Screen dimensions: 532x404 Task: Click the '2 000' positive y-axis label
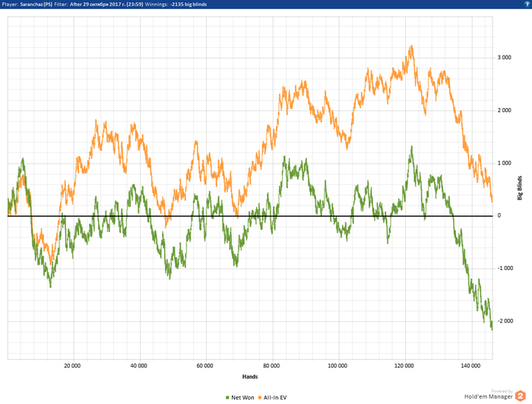pyautogui.click(x=505, y=110)
